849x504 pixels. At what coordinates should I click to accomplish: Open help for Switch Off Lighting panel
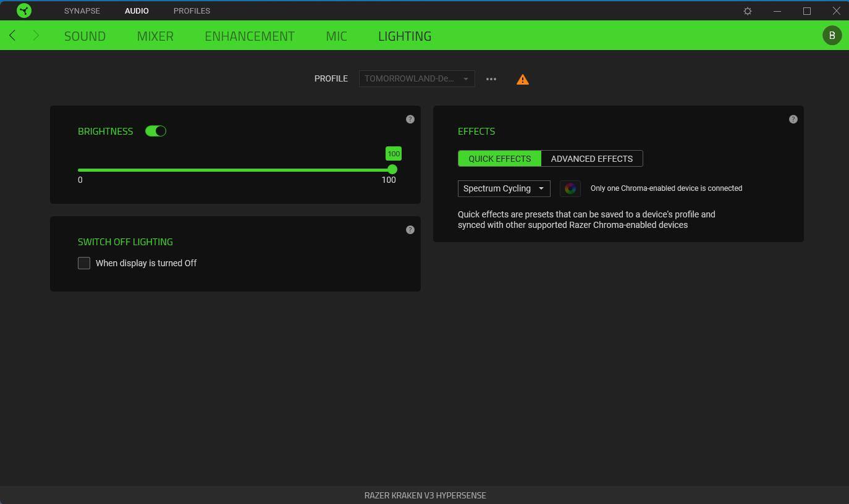[410, 230]
